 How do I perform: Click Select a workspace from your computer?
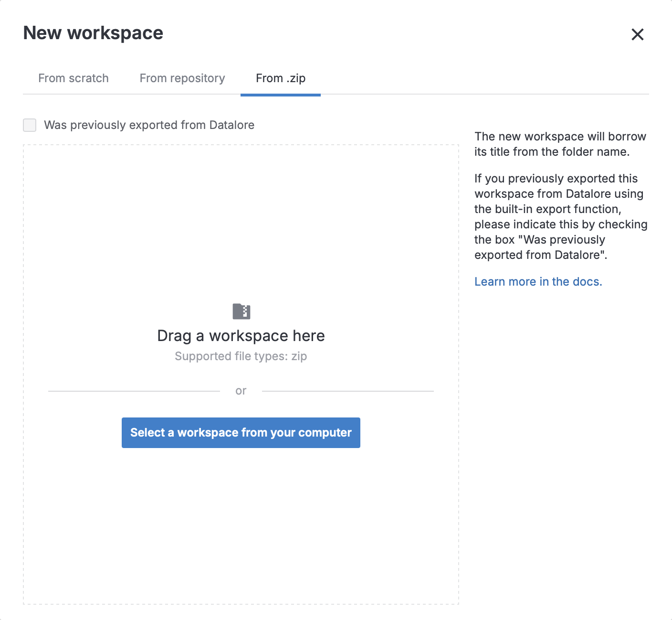241,432
